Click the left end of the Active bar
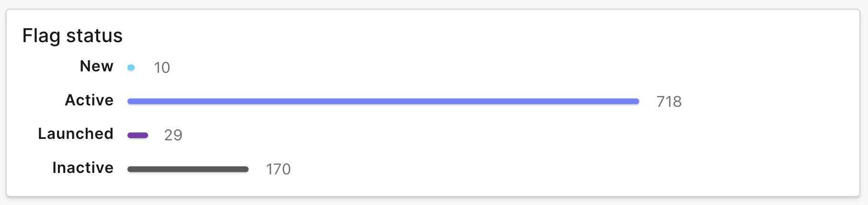This screenshot has height=205, width=868. tap(131, 102)
